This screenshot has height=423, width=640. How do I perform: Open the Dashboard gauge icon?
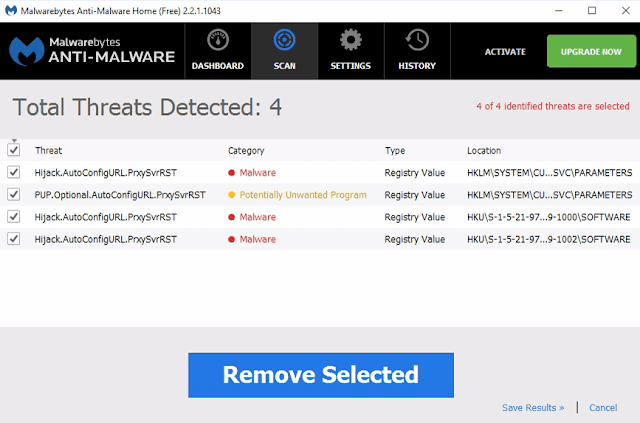(218, 40)
